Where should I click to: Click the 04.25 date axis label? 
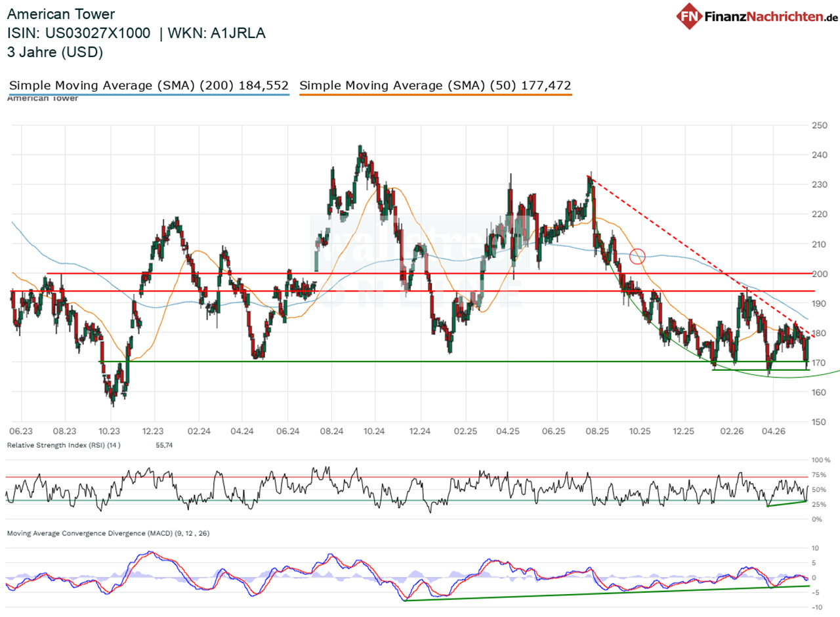[507, 431]
